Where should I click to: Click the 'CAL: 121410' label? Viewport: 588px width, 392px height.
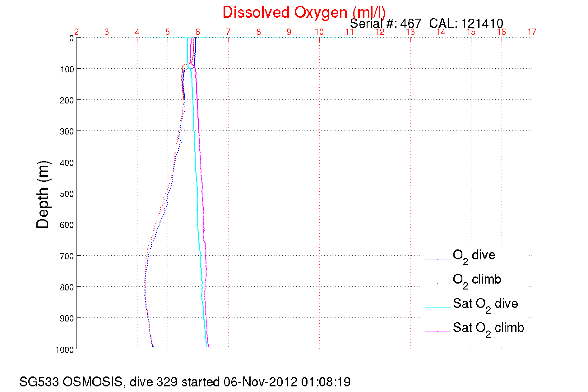466,24
